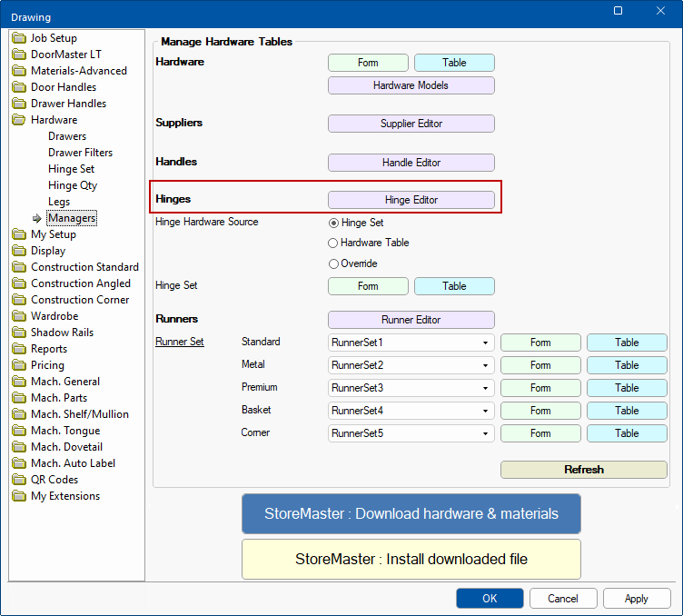Click the Mach. Dovetail folder icon
This screenshot has height=616, width=683.
coord(19,447)
